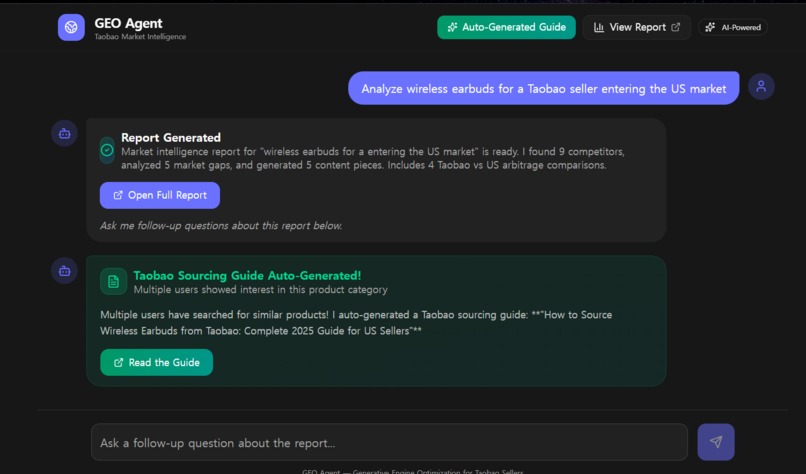Click the Taobao Market Intelligence subtitle
Screen dimensions: 806x474
(140, 37)
